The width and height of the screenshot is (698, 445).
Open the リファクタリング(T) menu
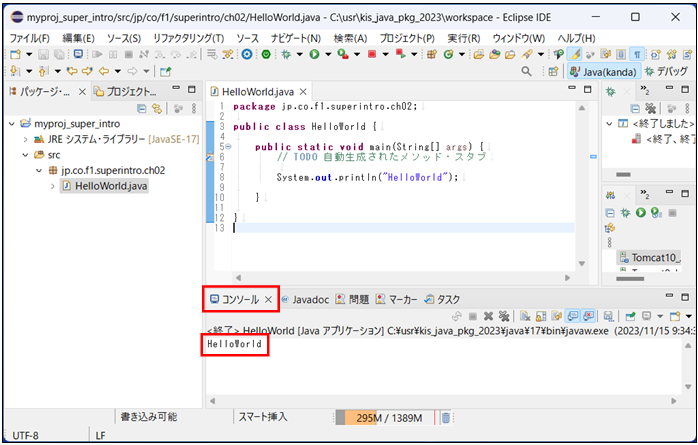188,38
